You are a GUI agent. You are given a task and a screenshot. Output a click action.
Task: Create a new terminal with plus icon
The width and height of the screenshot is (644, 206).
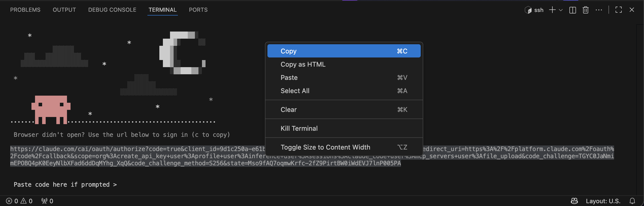tap(552, 10)
